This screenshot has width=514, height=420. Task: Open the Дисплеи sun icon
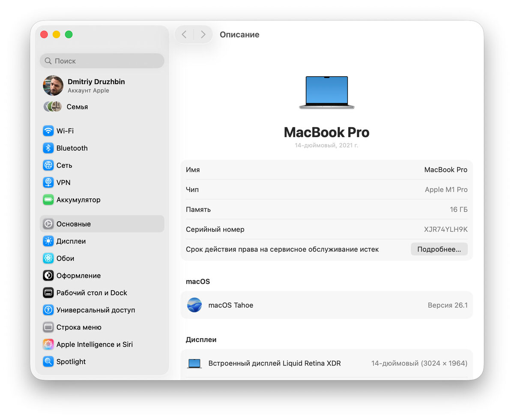coord(48,241)
